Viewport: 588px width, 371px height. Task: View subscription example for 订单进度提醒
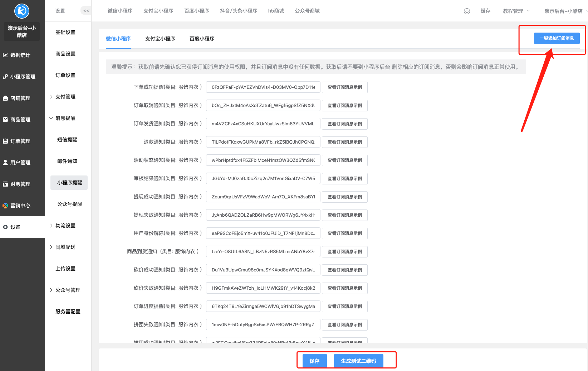(x=345, y=307)
